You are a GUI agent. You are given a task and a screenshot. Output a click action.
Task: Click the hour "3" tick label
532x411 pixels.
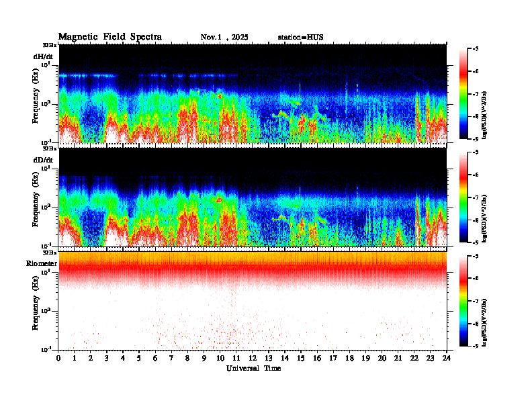tap(107, 358)
